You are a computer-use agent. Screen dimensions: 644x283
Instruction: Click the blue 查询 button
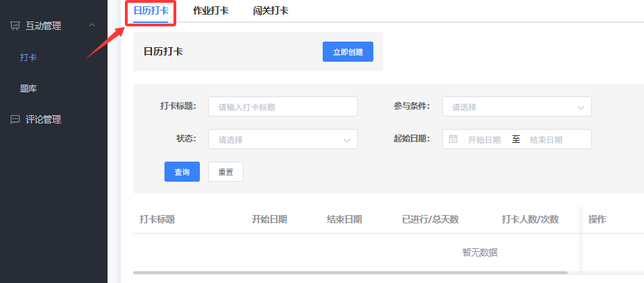[x=182, y=172]
